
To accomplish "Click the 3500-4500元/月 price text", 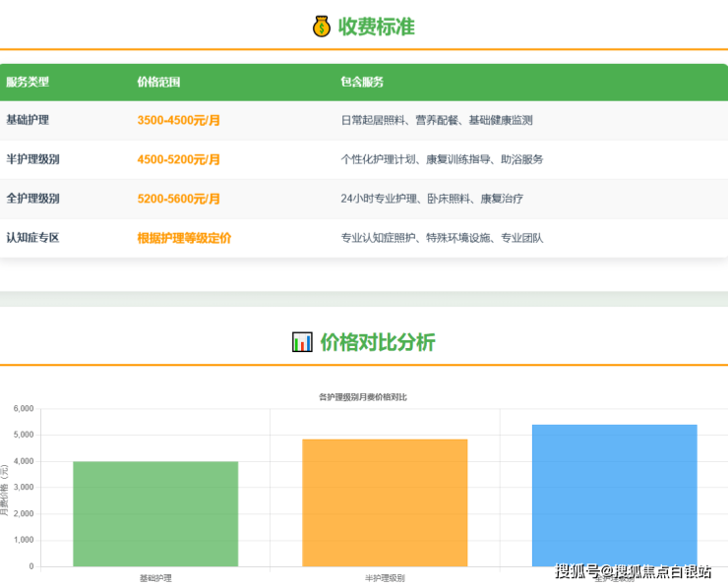I will pos(179,120).
